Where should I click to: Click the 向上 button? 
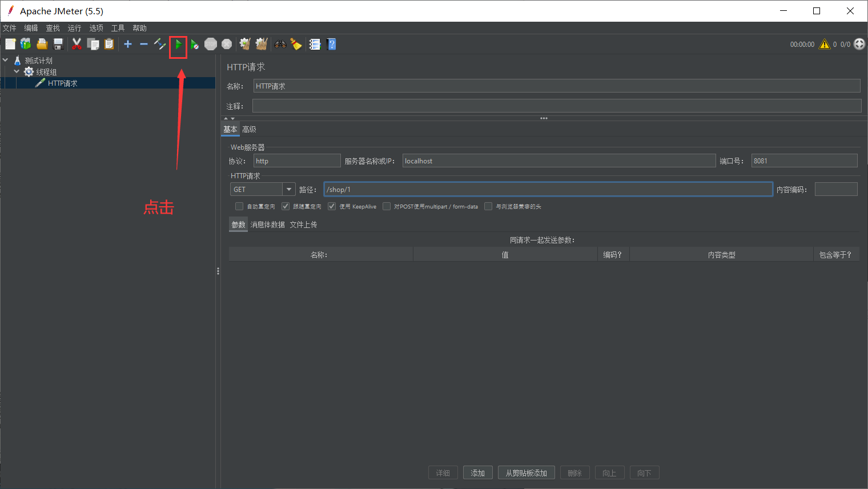pyautogui.click(x=610, y=473)
